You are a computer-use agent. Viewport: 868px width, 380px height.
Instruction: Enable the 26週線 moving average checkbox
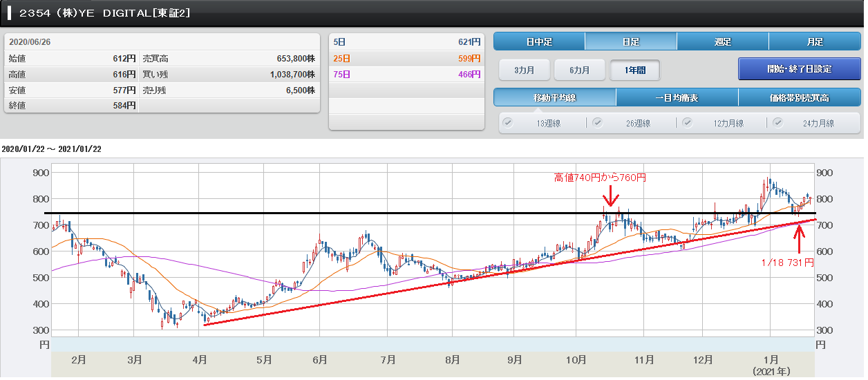tap(598, 123)
